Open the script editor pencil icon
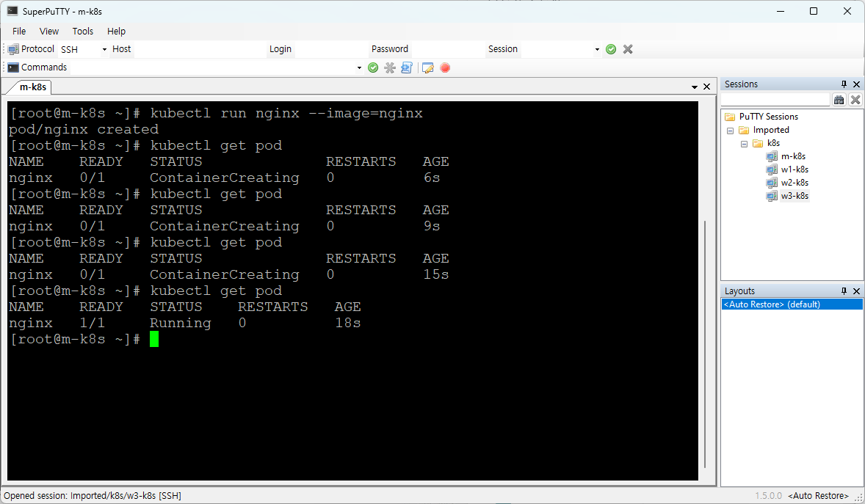Screen dimensions: 865x504 [x=427, y=67]
